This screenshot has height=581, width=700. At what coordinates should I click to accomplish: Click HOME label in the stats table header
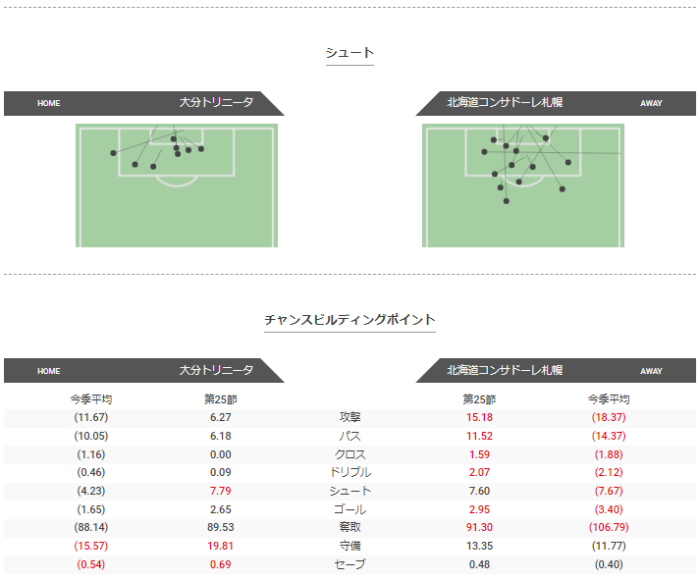49,371
